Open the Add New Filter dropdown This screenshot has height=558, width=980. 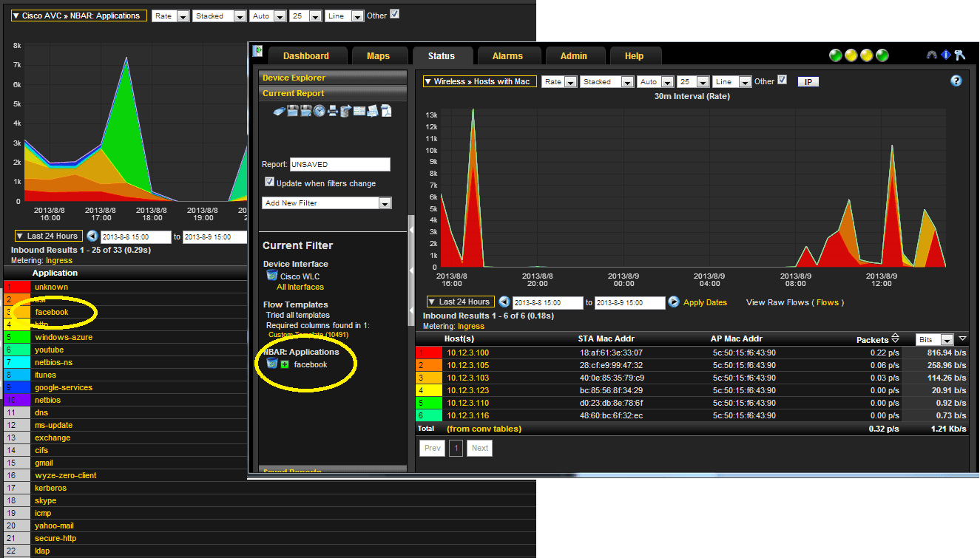click(327, 203)
